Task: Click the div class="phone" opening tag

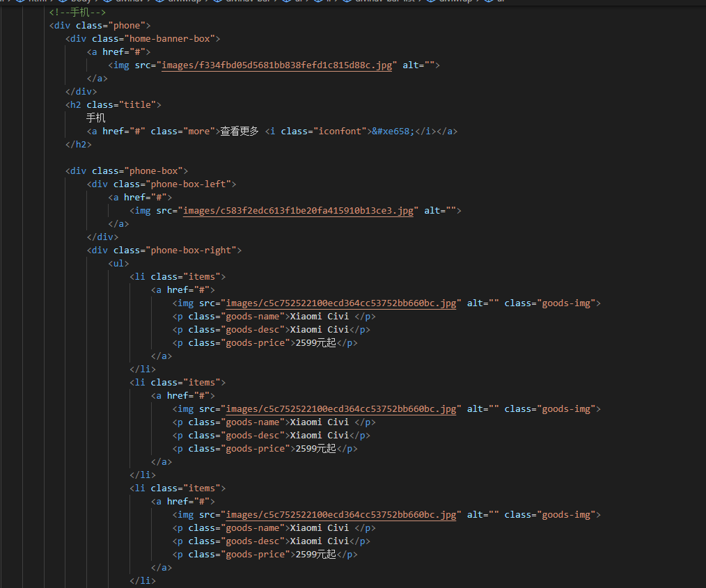Action: point(100,26)
